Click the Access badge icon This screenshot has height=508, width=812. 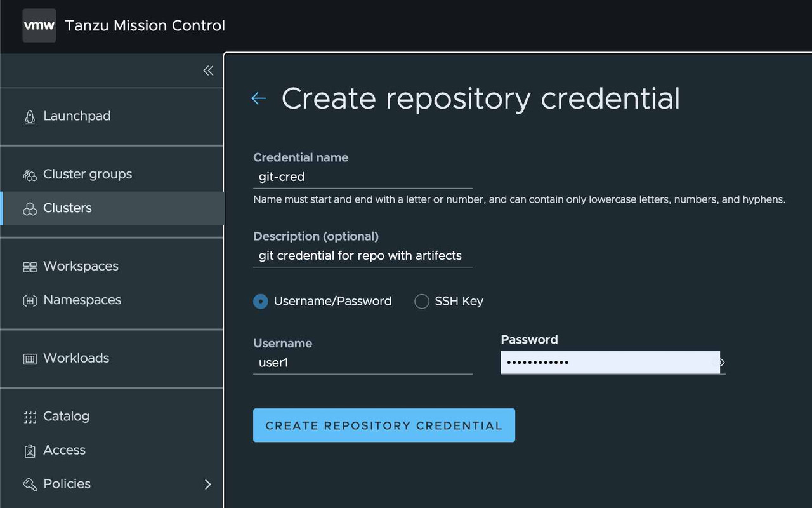(30, 451)
